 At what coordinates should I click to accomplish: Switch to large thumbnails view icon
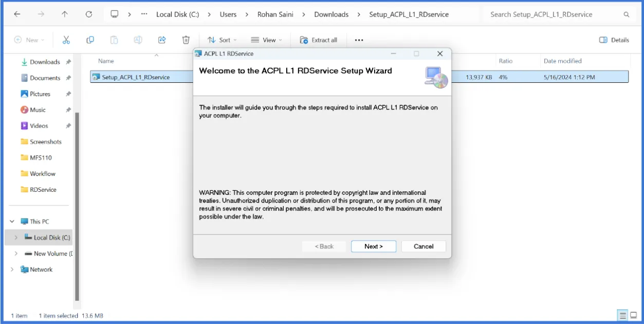634,315
